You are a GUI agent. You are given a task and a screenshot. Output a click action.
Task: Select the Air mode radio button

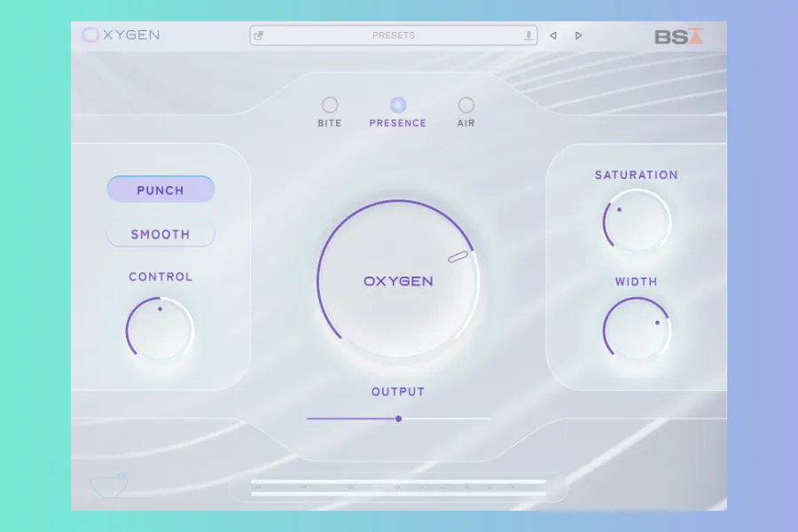[465, 105]
